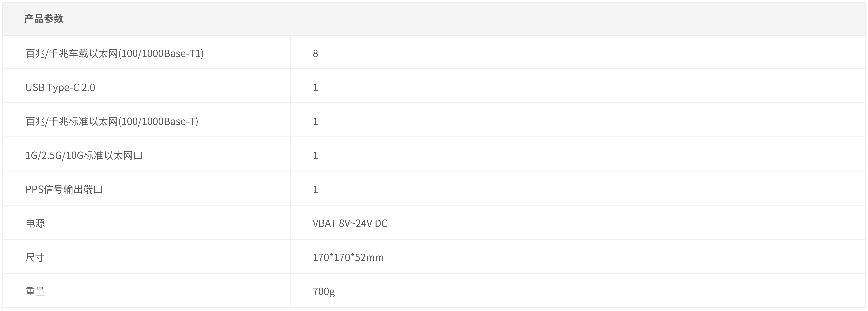Image resolution: width=868 pixels, height=311 pixels.
Task: Select the USB Type-C 2.0 label
Action: pyautogui.click(x=60, y=87)
